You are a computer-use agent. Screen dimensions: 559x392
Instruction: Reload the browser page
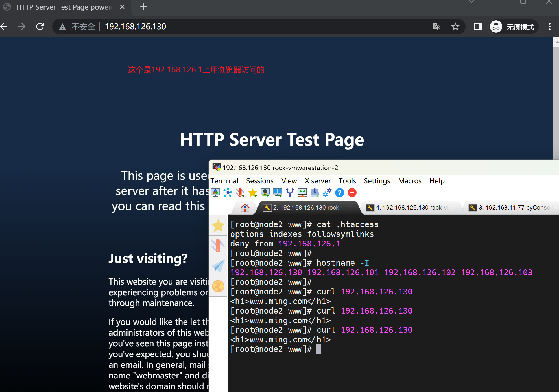point(40,27)
